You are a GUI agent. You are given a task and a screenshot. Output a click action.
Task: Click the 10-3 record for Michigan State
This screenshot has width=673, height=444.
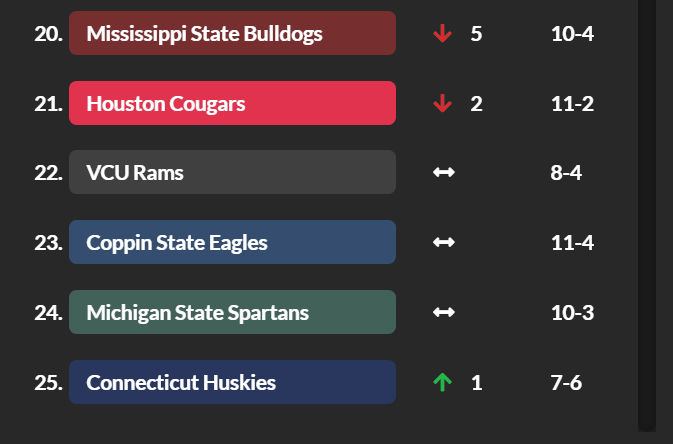click(x=572, y=313)
